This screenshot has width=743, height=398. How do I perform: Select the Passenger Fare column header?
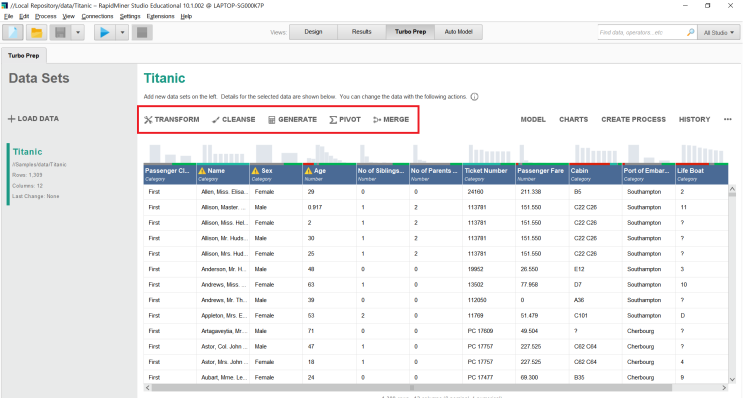[x=542, y=174]
